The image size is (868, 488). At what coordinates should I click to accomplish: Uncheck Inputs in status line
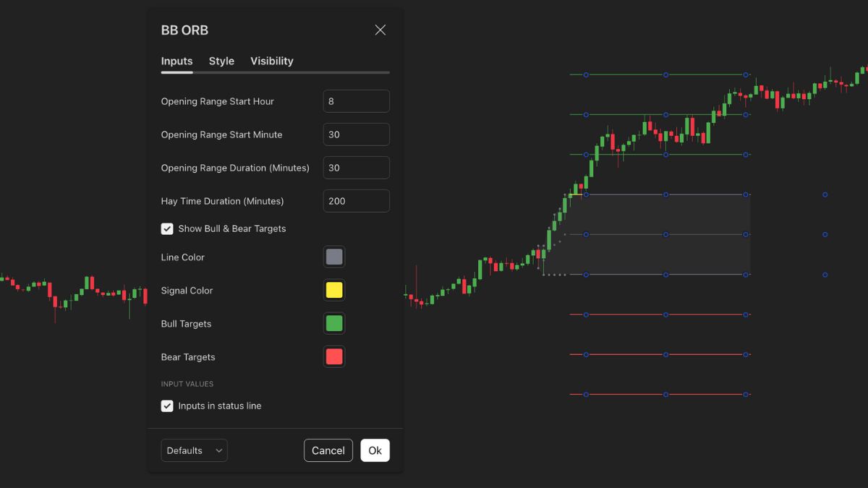(167, 406)
